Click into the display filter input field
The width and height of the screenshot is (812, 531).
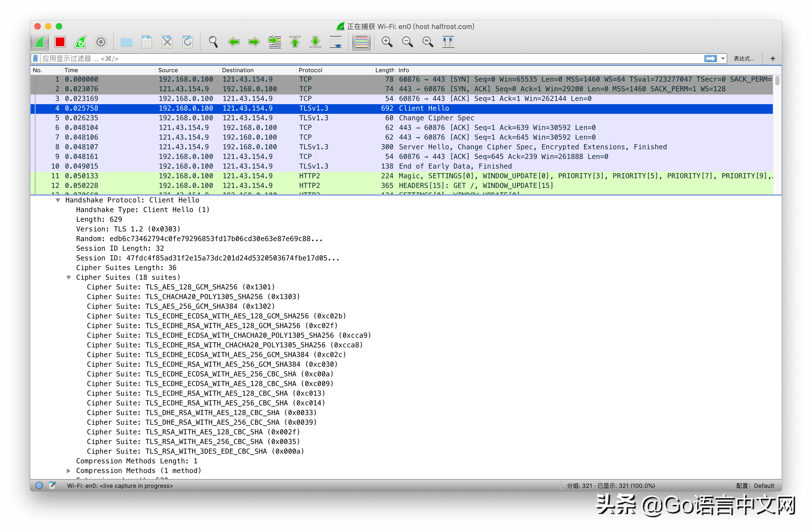(341, 59)
